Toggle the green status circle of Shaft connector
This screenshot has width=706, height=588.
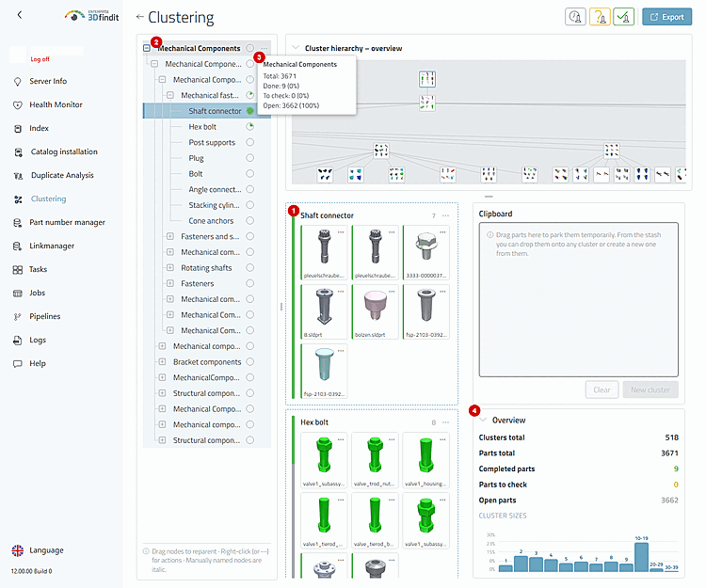[249, 111]
